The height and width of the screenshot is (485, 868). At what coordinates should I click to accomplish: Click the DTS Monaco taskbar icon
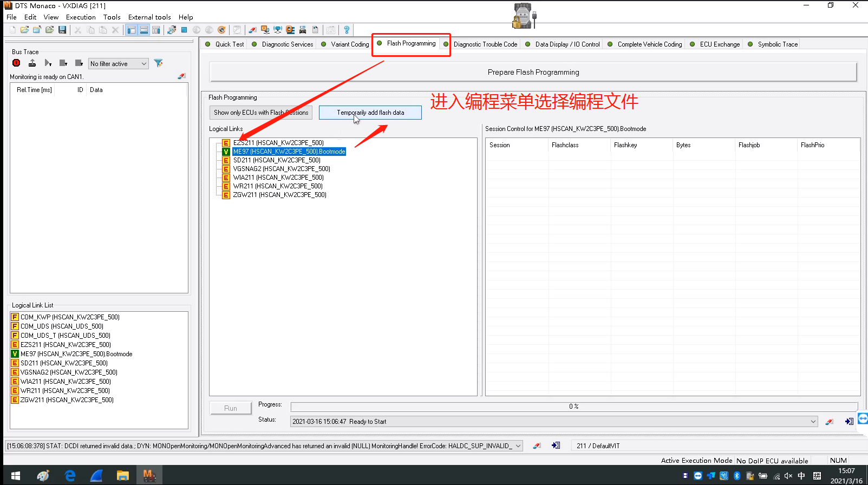click(149, 476)
